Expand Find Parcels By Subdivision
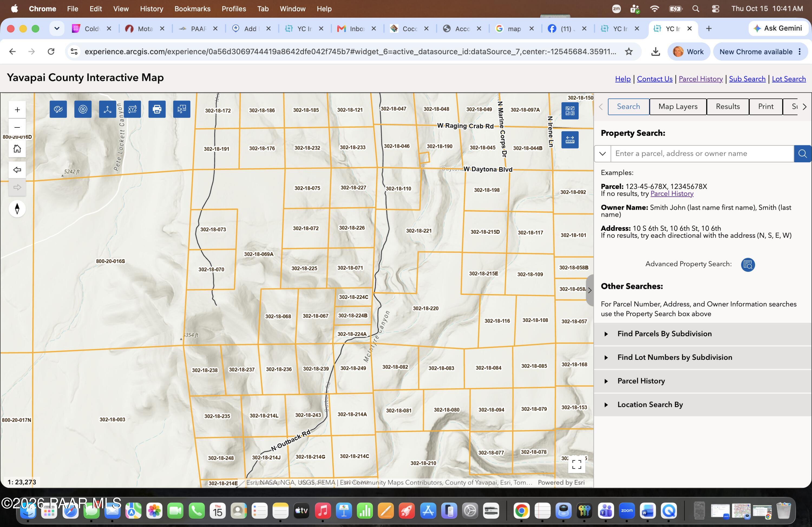 pos(703,334)
